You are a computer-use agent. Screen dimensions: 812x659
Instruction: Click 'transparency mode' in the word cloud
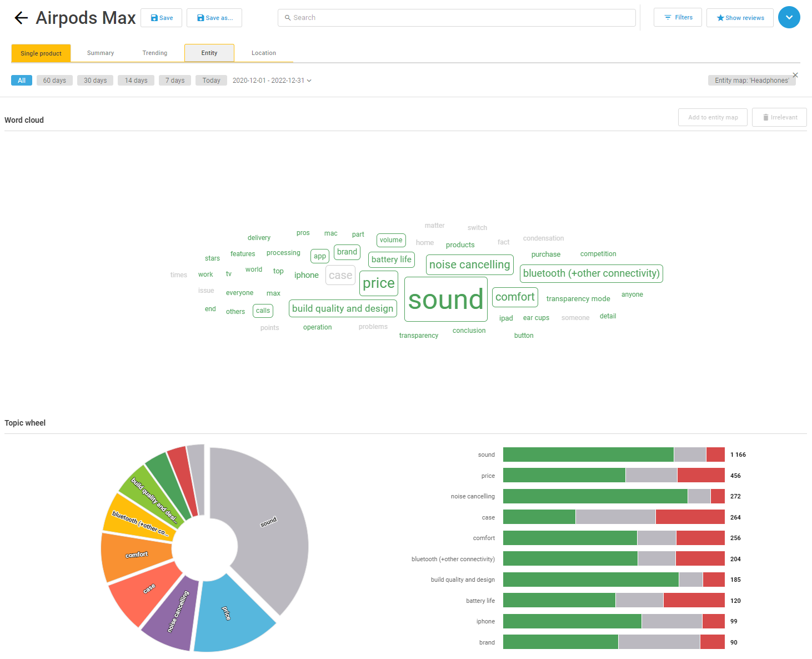578,299
